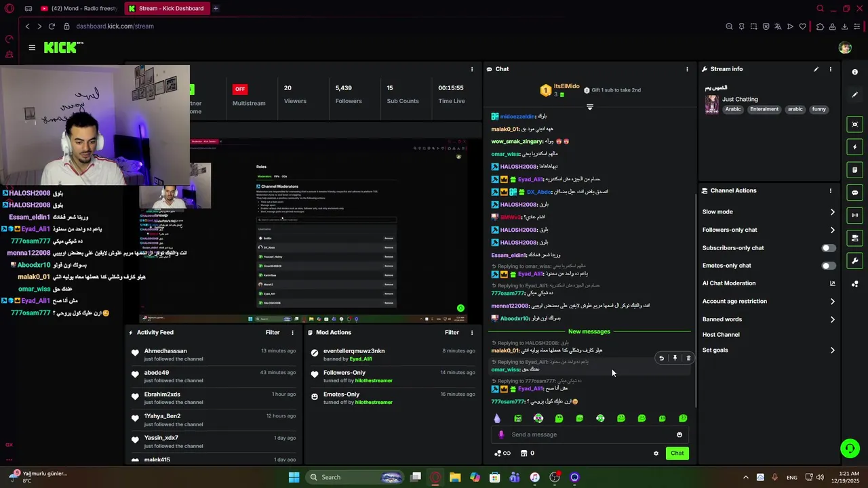
Task: Open the Mod Actions Filter dropdown
Action: (452, 333)
